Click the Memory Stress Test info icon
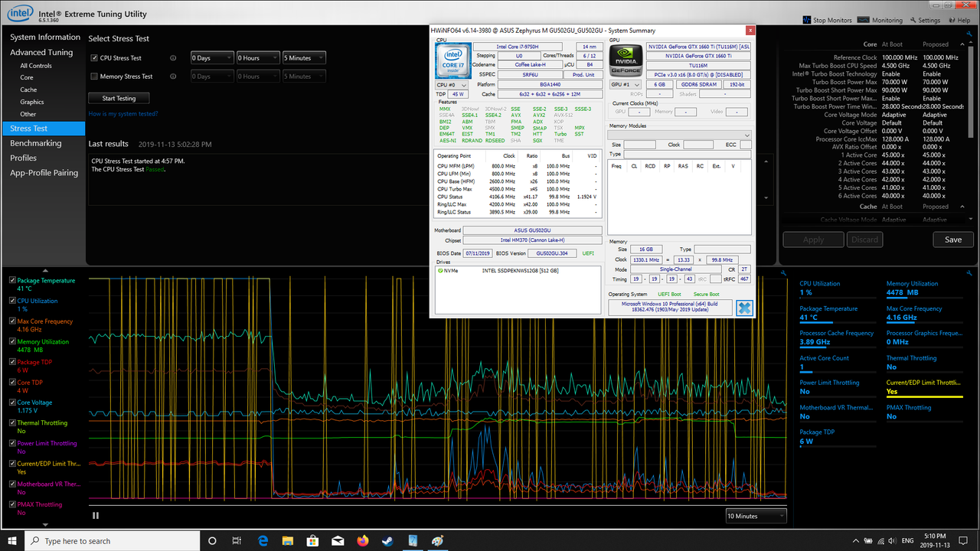The height and width of the screenshot is (551, 980). [x=173, y=77]
